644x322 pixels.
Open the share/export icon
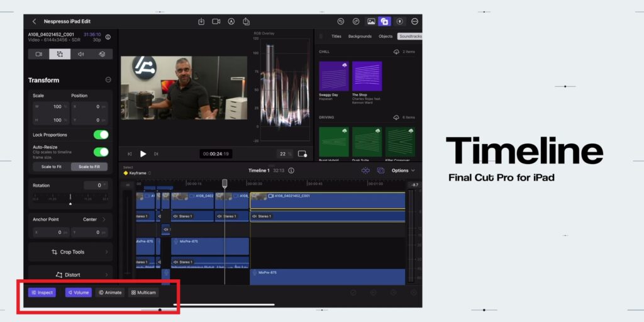coord(246,21)
